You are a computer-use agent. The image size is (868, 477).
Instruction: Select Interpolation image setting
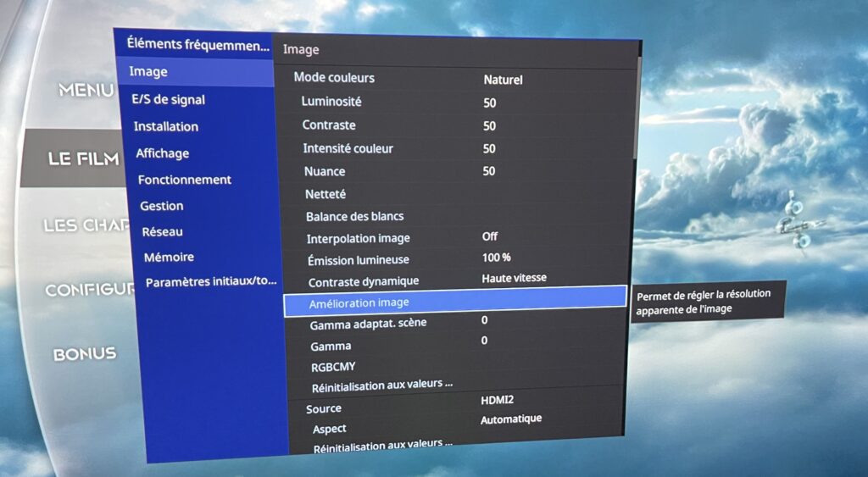(359, 239)
